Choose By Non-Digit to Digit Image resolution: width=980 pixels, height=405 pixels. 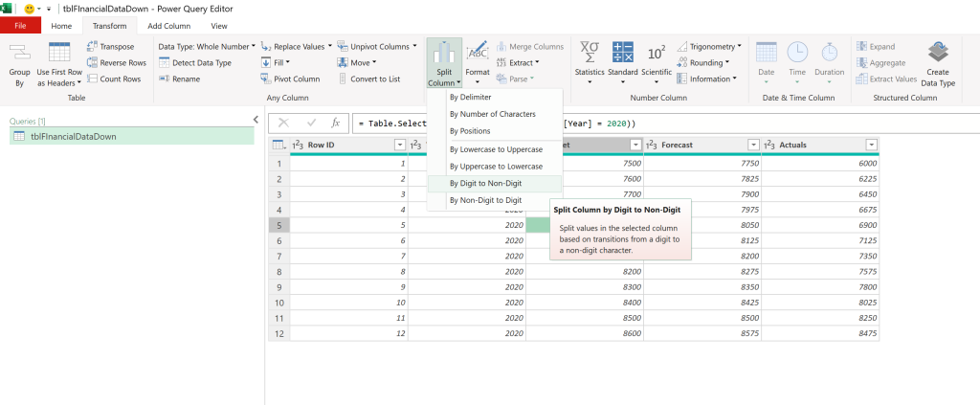pyautogui.click(x=495, y=200)
